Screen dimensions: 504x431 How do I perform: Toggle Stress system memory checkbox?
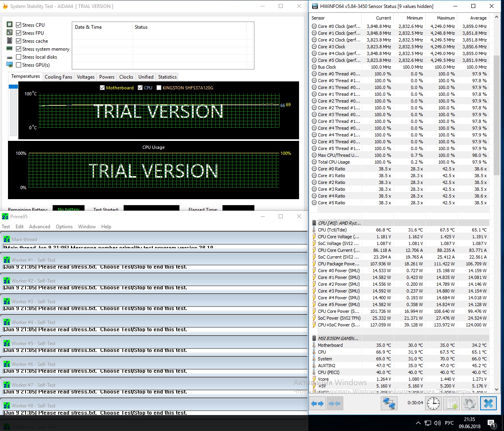tap(18, 49)
